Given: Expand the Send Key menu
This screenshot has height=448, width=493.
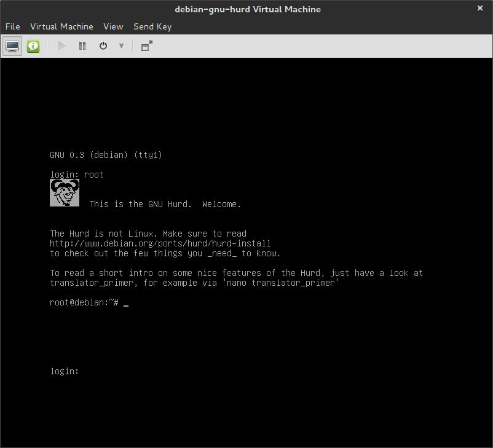Looking at the screenshot, I should (152, 26).
